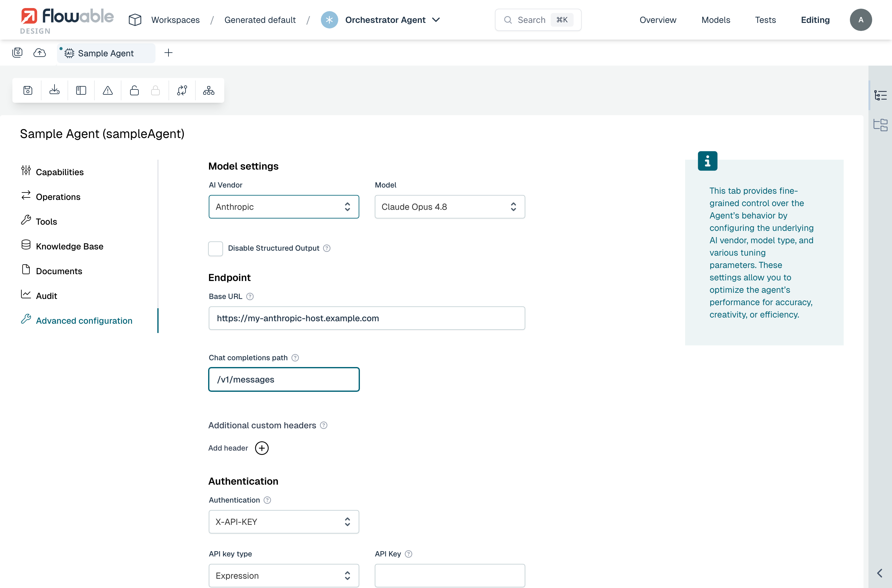Viewport: 892px width, 588px height.
Task: Open the model structure folders icon
Action: 880,125
